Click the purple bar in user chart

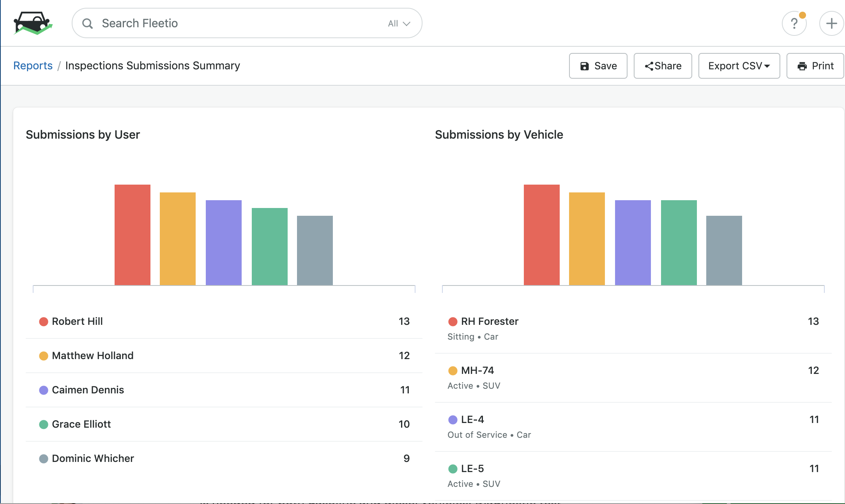(223, 242)
